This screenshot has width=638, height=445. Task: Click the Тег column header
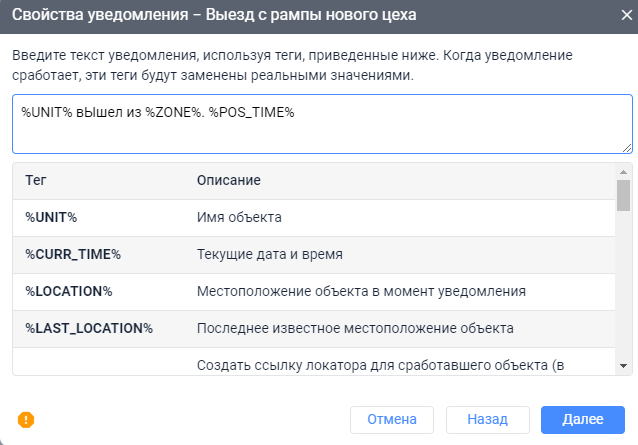[x=37, y=180]
